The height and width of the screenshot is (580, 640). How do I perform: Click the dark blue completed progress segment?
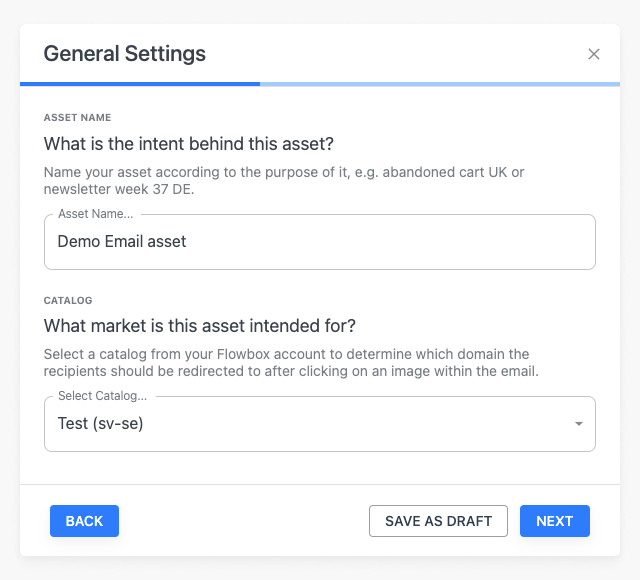point(140,84)
